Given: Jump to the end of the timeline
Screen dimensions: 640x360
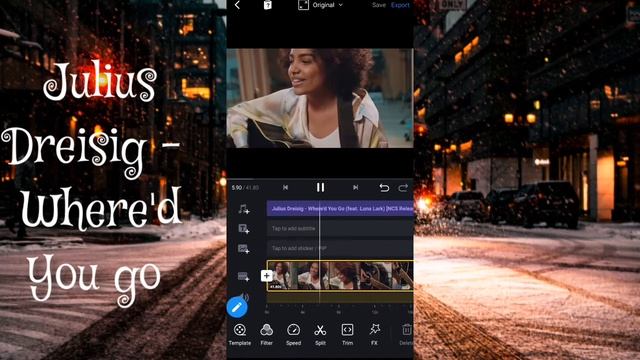Looking at the screenshot, I should point(356,187).
